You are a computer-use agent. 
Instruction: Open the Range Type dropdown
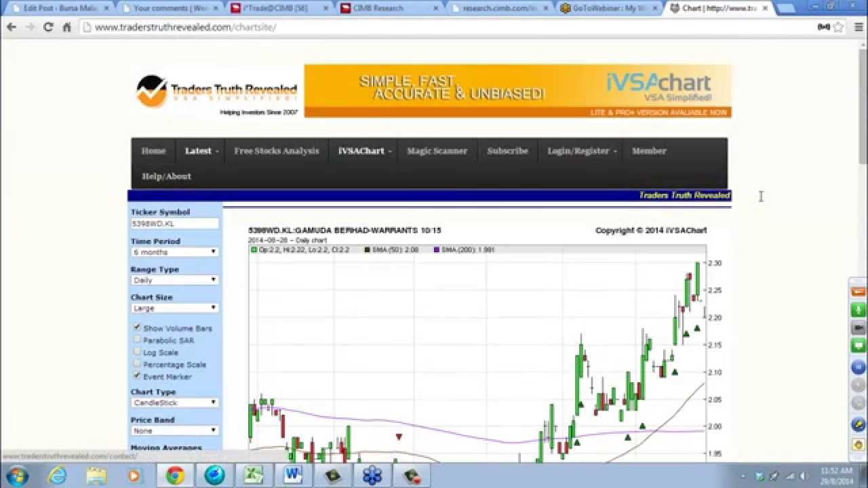pos(174,280)
